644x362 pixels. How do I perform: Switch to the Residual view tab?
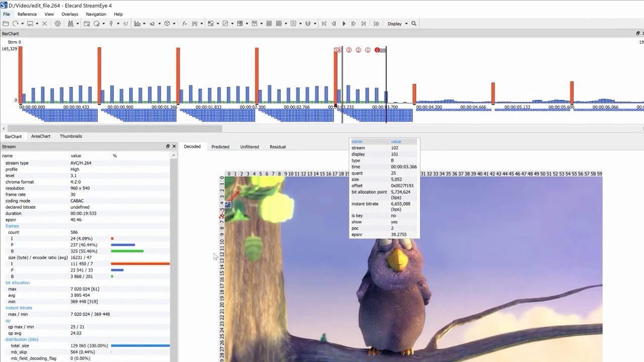[278, 147]
